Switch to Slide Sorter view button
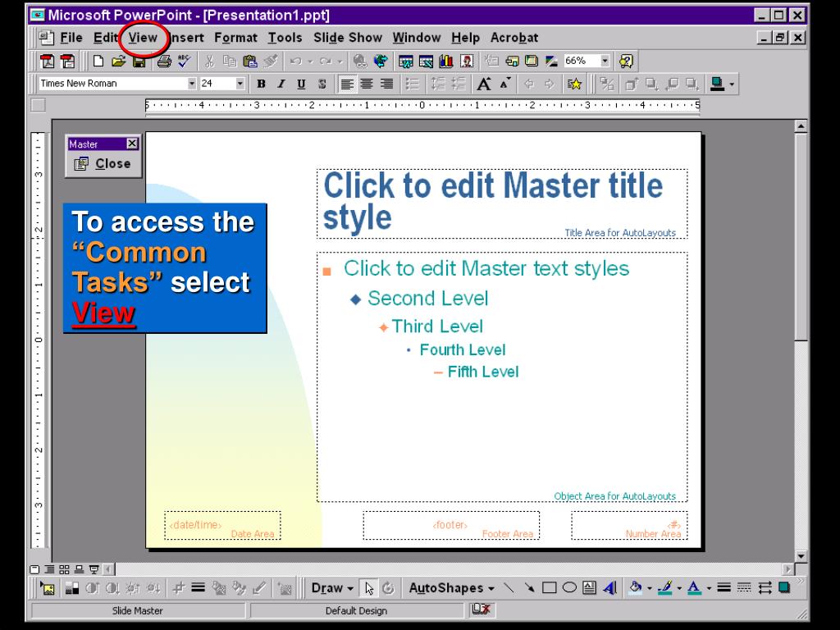Screen dimensions: 840x630 pos(64,569)
